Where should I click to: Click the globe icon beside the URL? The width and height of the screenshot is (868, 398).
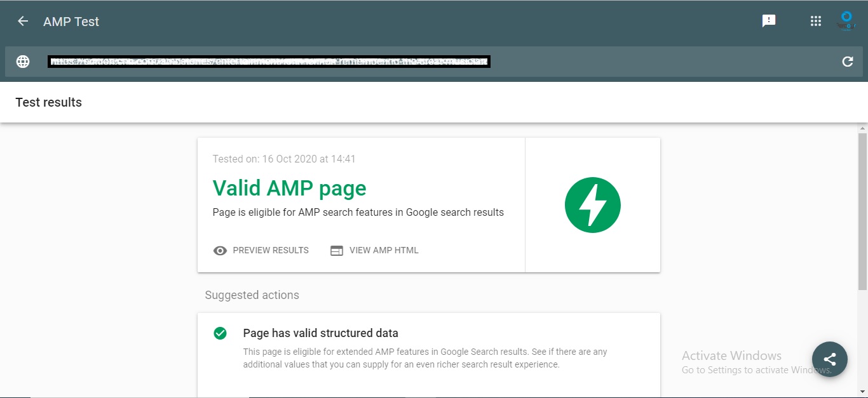click(x=23, y=62)
